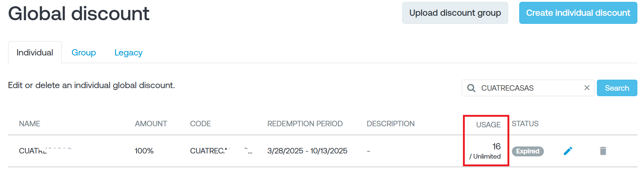Image resolution: width=644 pixels, height=174 pixels.
Task: Select the Individual tab
Action: 35,52
